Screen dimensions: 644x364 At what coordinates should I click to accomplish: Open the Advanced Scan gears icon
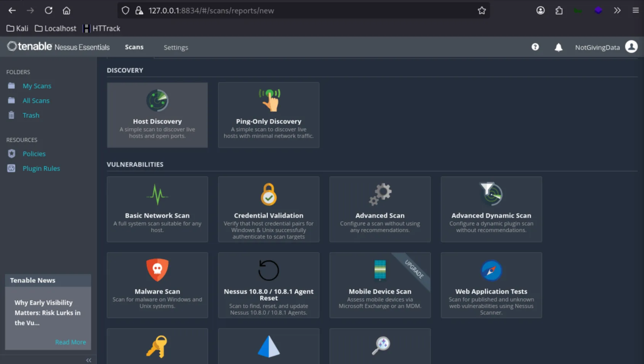[380, 194]
